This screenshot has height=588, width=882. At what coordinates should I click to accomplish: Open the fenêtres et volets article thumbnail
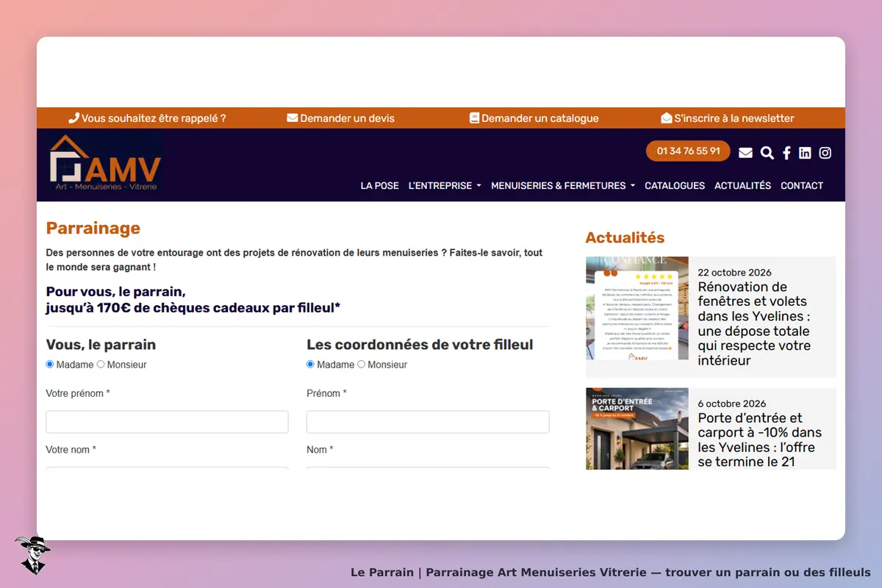(637, 308)
